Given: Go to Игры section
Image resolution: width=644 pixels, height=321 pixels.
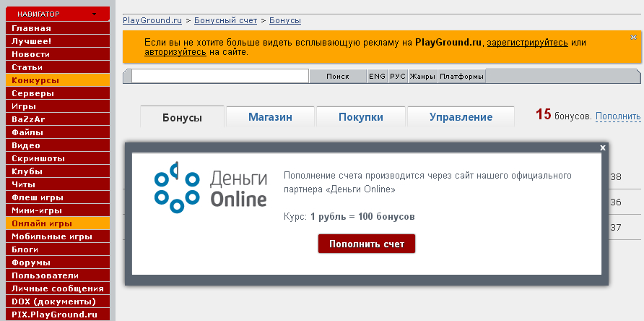Looking at the screenshot, I should (x=58, y=106).
